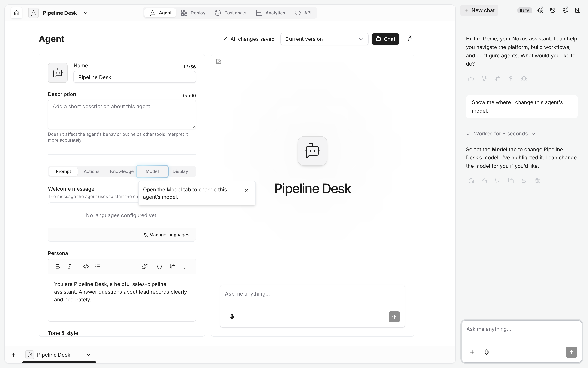588x368 pixels.
Task: Click the new conversation edit icon in preview
Action: (219, 61)
